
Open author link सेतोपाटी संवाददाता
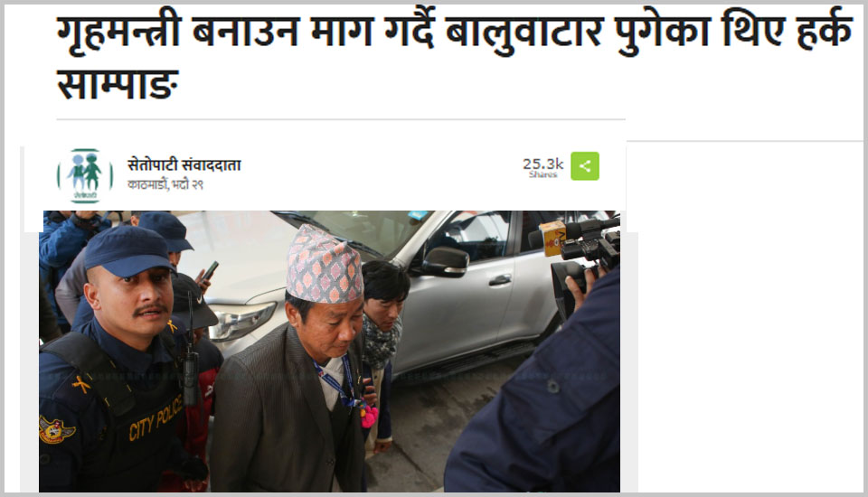pyautogui.click(x=184, y=165)
